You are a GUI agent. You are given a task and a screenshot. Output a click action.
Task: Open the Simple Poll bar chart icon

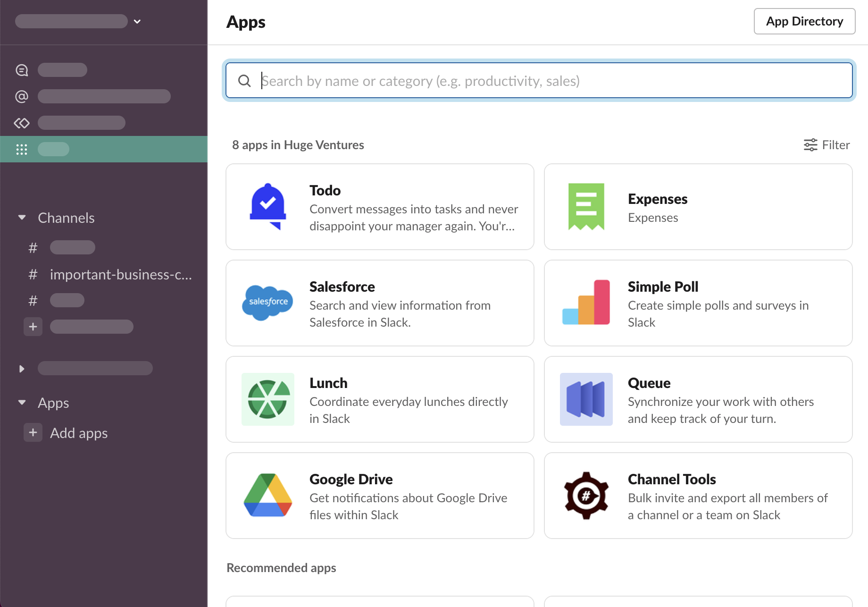tap(586, 303)
